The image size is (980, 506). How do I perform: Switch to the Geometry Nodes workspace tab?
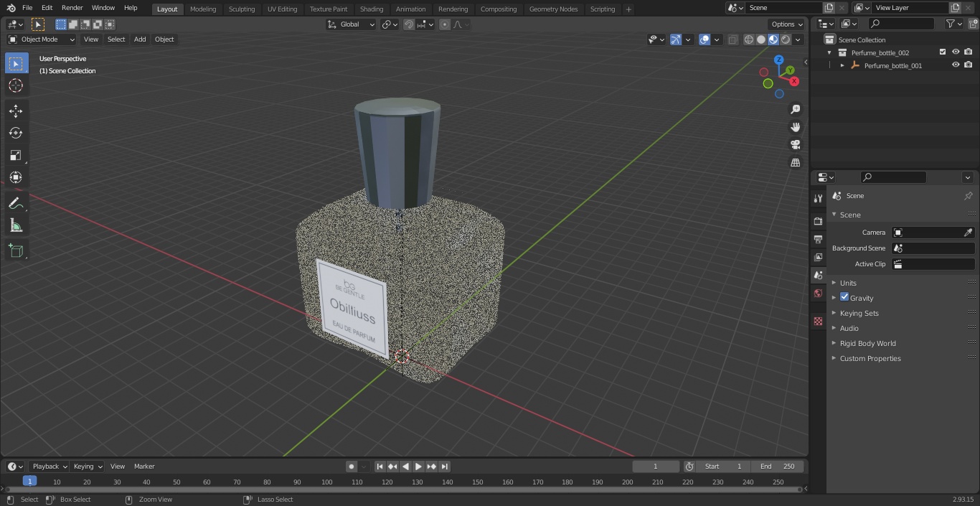click(553, 9)
